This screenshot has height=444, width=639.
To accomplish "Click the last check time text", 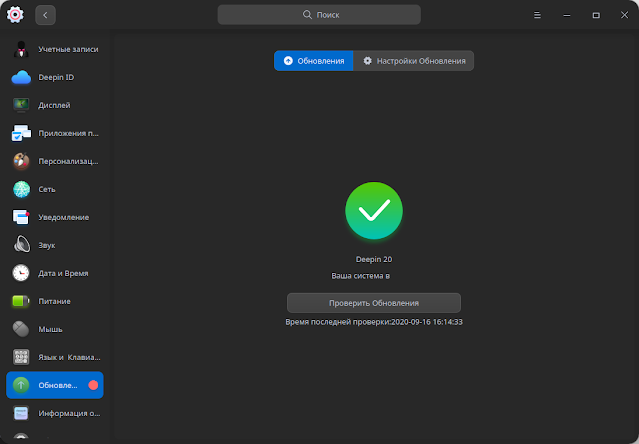I will (x=374, y=322).
